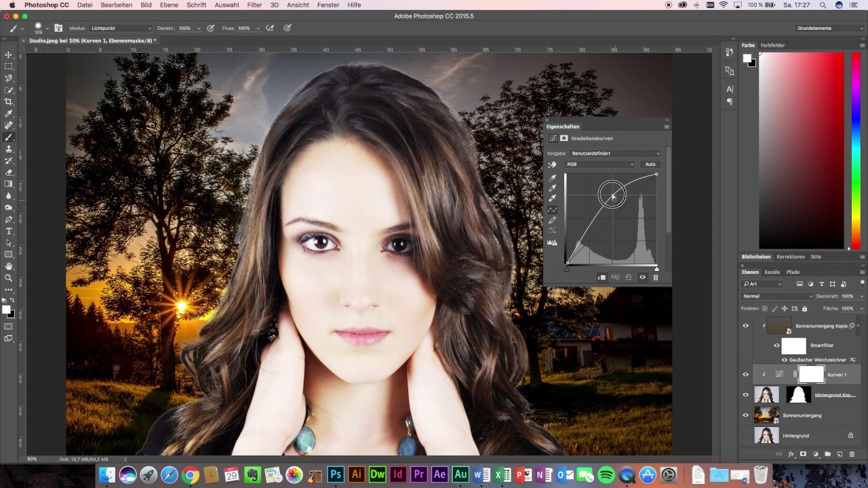The image size is (868, 488).
Task: Click the foreground color swatch in toolbar
Action: coord(6,310)
